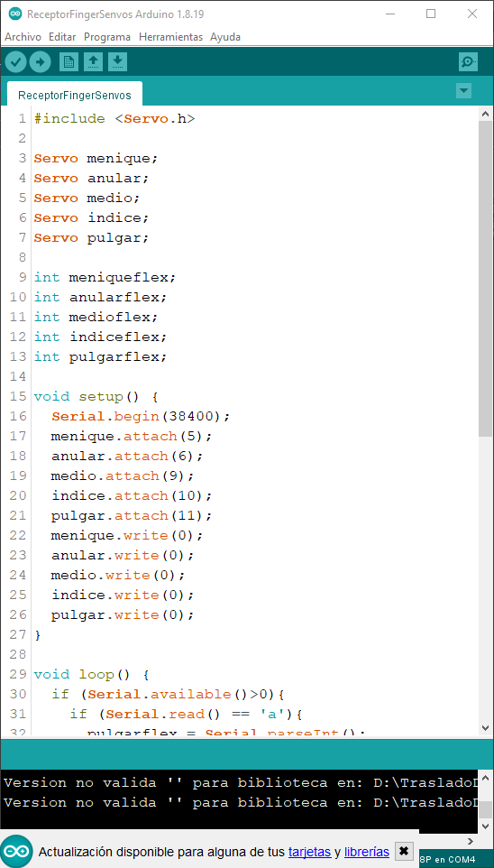The height and width of the screenshot is (868, 494).
Task: Open the Programa menu
Action: pyautogui.click(x=107, y=37)
